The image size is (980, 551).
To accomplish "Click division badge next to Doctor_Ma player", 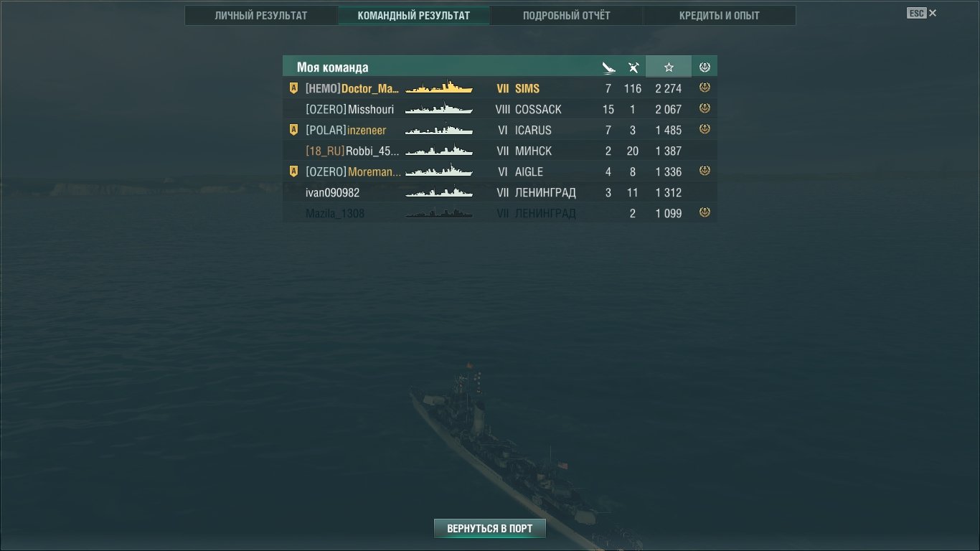I will pos(293,88).
